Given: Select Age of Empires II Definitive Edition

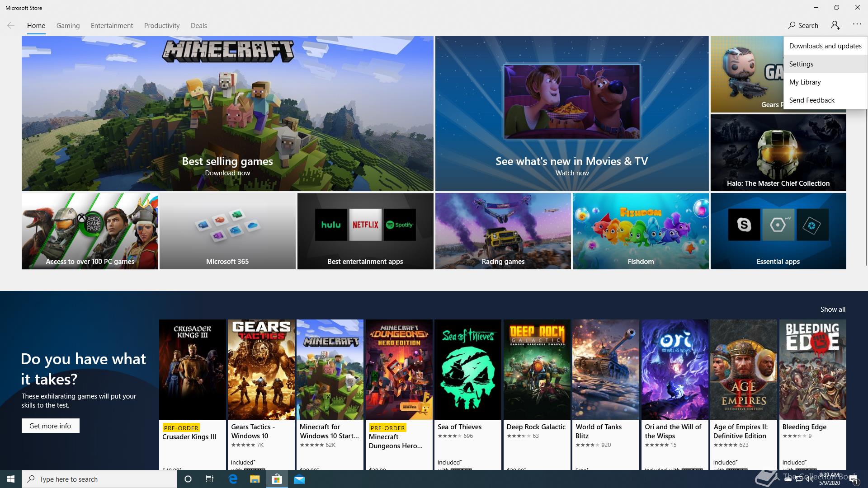Looking at the screenshot, I should pyautogui.click(x=744, y=394).
